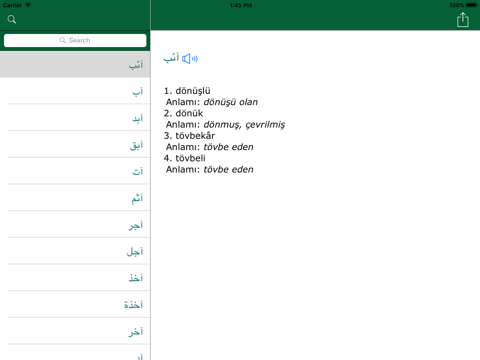The height and width of the screenshot is (360, 480).
Task: Select the list word أخر
Action: [75, 331]
